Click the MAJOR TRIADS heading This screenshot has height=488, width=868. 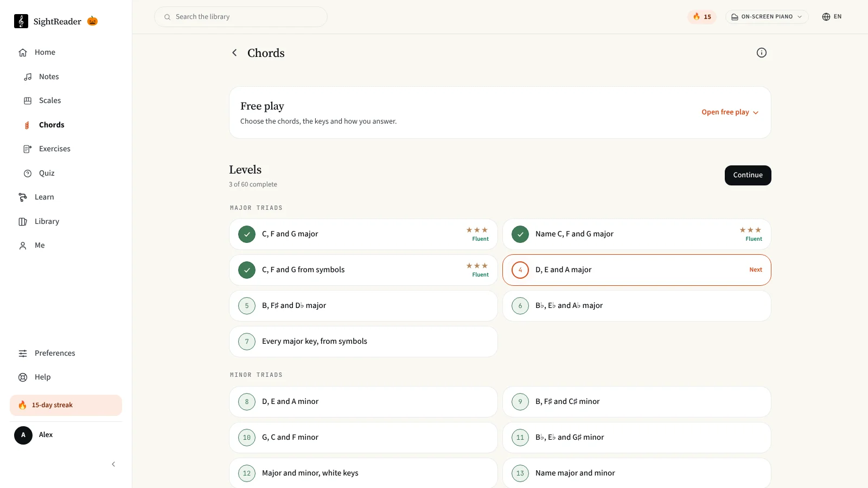point(256,208)
